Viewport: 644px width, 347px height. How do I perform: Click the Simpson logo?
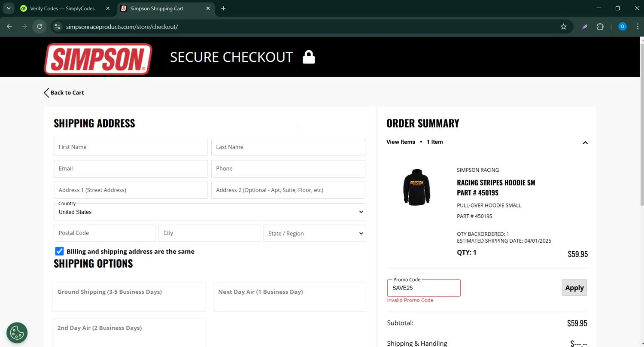98,59
